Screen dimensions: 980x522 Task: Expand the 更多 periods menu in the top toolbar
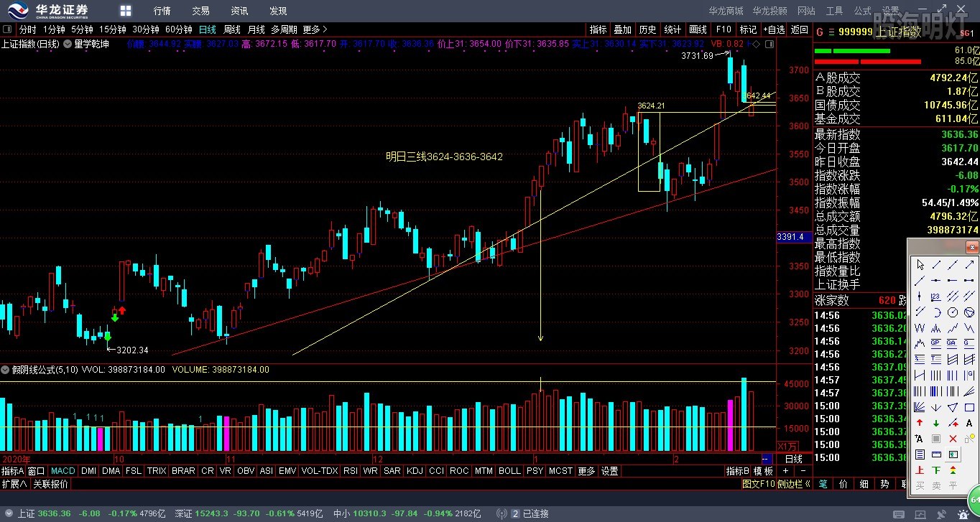click(315, 29)
